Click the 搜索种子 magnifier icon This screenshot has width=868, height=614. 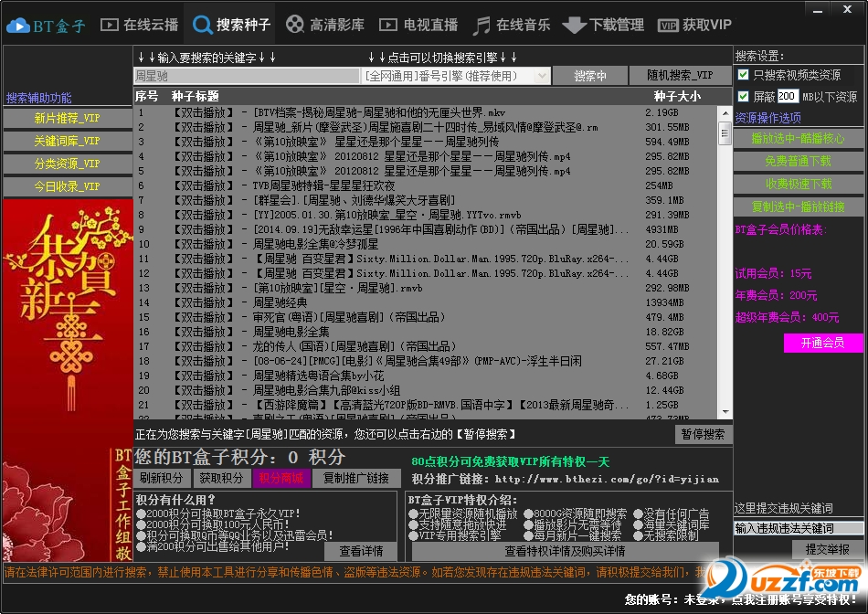[x=202, y=25]
